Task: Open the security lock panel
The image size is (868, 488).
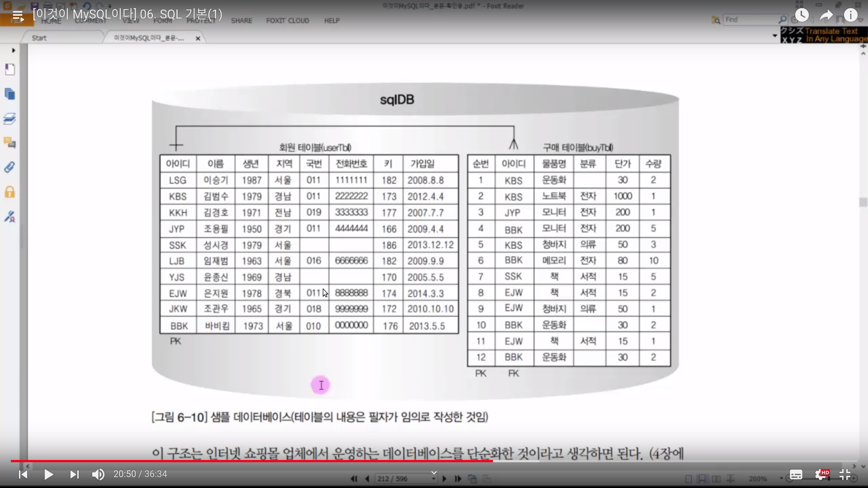Action: (10, 192)
